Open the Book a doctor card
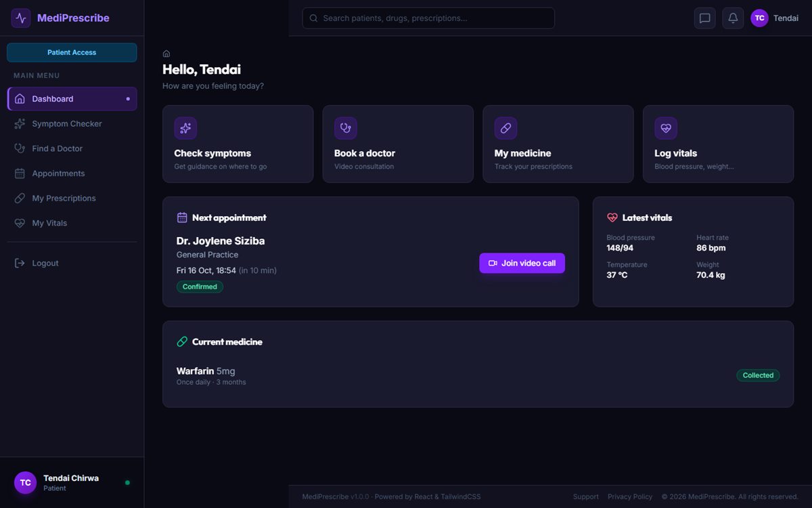812x508 pixels. coord(398,144)
